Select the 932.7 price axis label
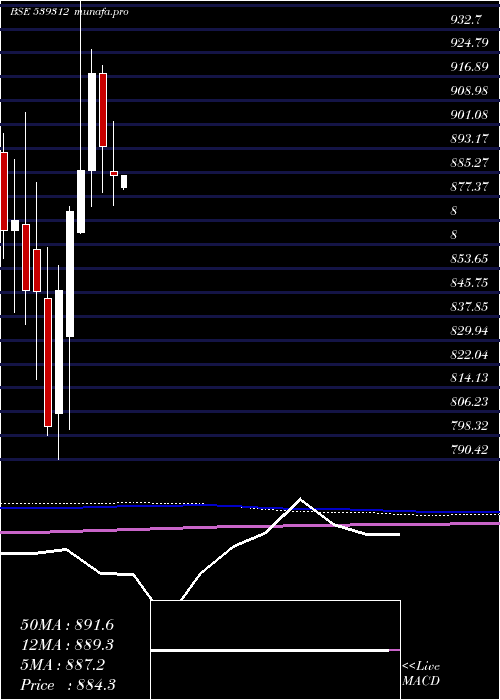Image resolution: width=500 pixels, height=700 pixels. click(466, 19)
